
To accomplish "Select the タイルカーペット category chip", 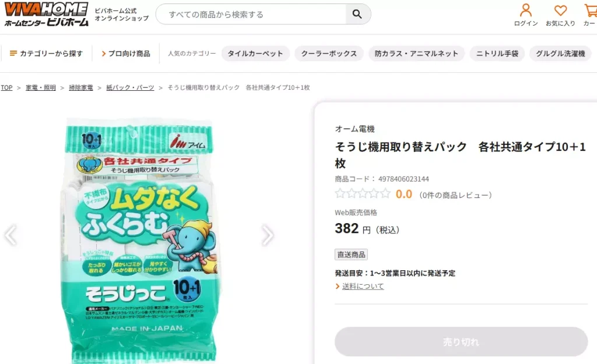I will [255, 52].
